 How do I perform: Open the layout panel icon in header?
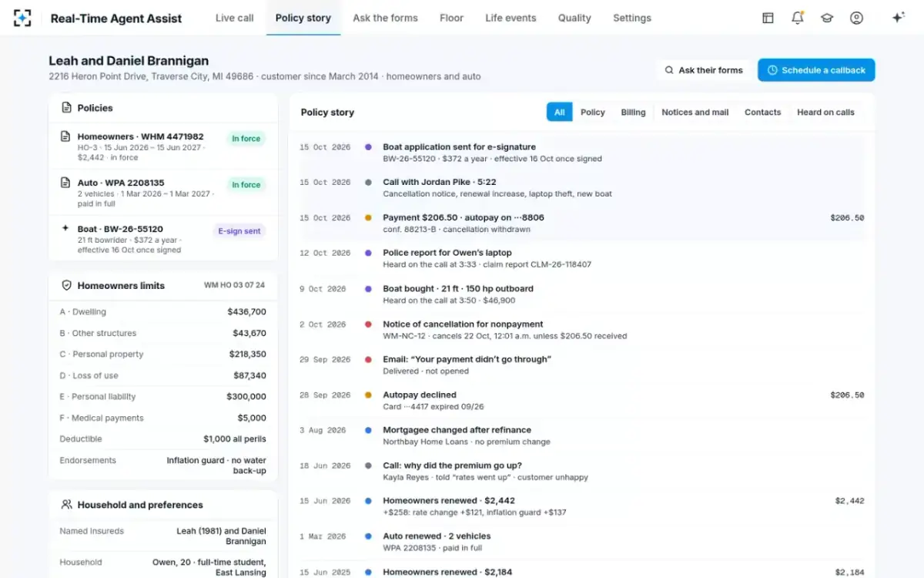point(768,18)
